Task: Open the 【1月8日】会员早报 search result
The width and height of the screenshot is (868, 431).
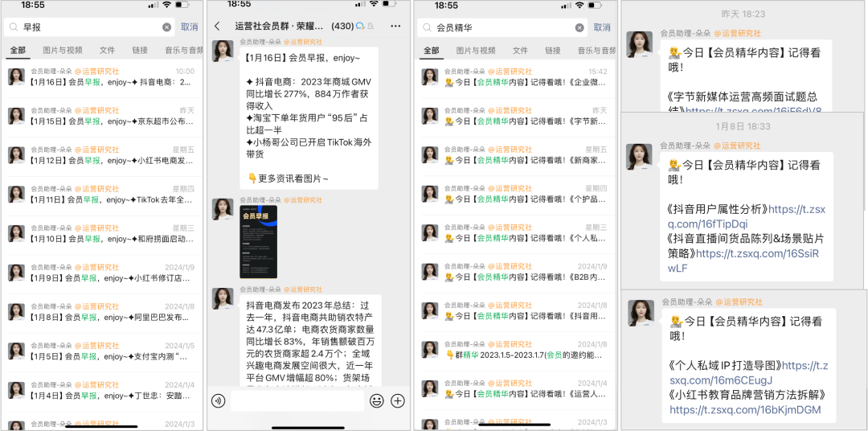Action: 102,313
